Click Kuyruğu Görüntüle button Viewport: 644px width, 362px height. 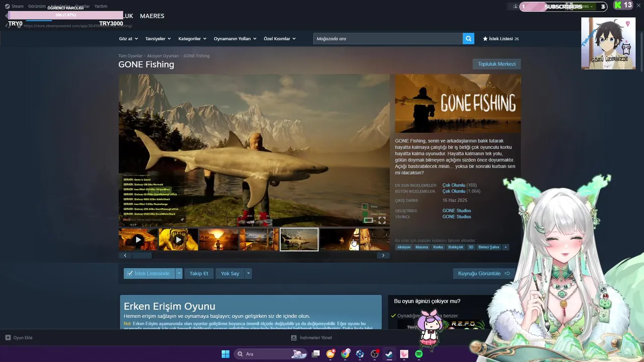[484, 274]
